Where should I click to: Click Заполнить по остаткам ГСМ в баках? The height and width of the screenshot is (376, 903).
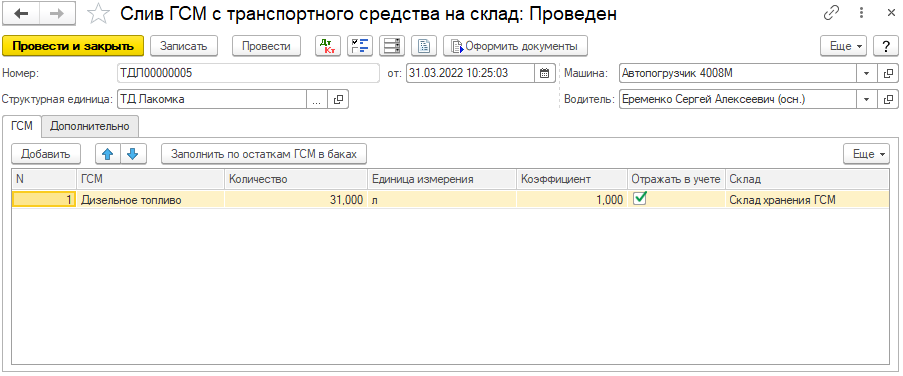[264, 154]
